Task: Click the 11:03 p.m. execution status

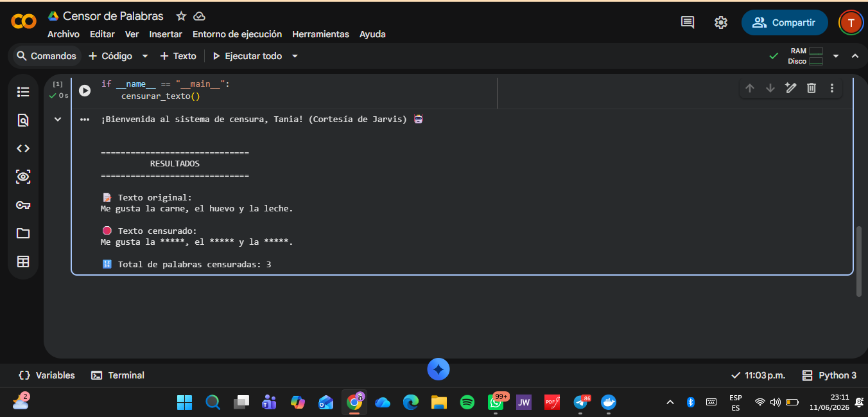Action: [758, 375]
